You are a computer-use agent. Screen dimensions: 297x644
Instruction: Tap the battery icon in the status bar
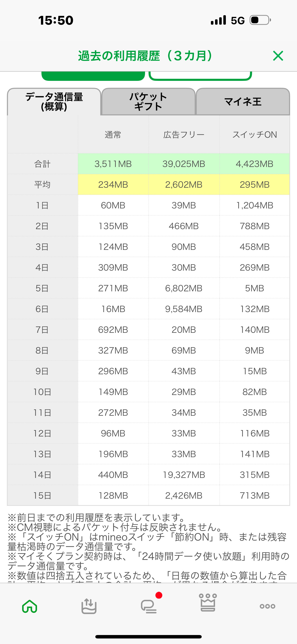[260, 20]
